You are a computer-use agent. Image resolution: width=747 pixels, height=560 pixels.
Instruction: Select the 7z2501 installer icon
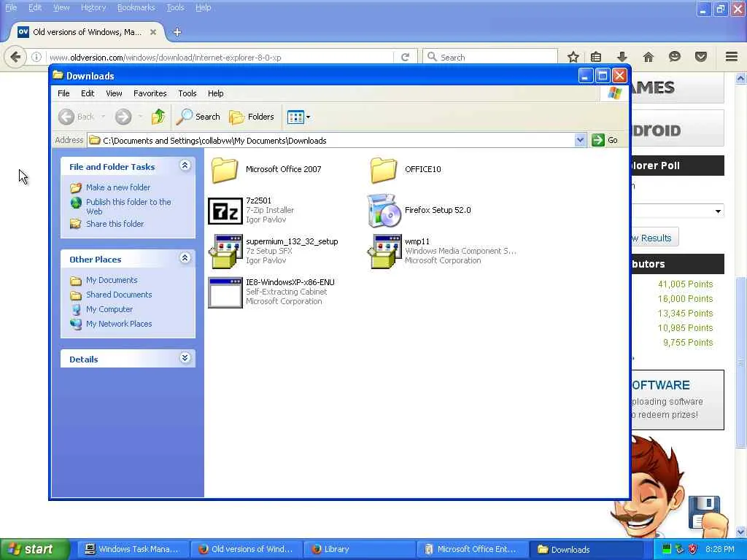[225, 211]
